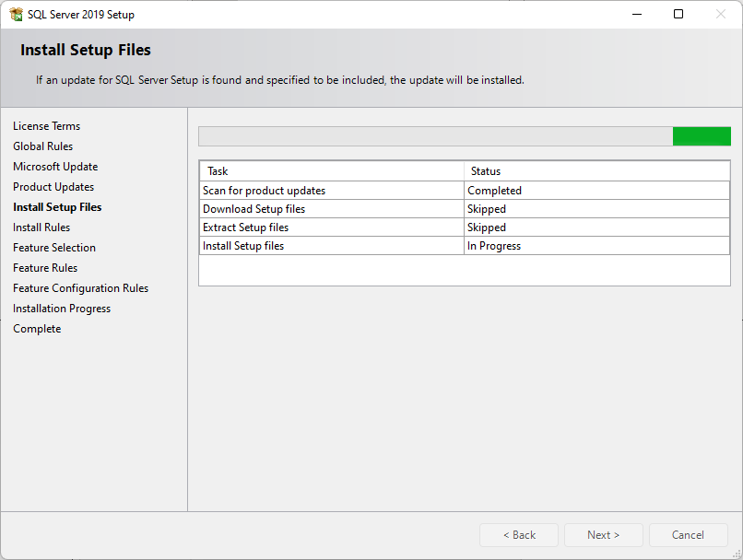Minimize the SQL Server 2019 Setup window
The width and height of the screenshot is (743, 560).
(637, 14)
